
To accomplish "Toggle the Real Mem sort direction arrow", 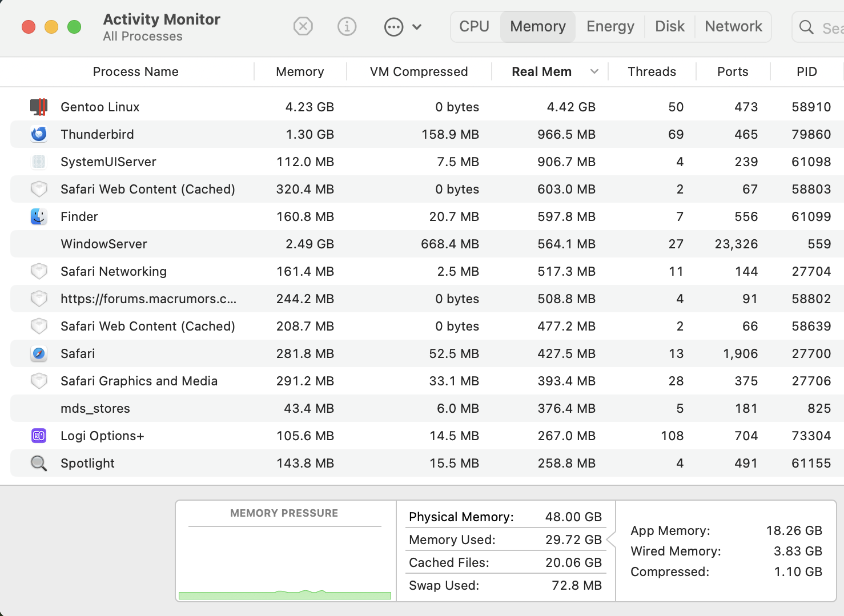I will coord(594,71).
